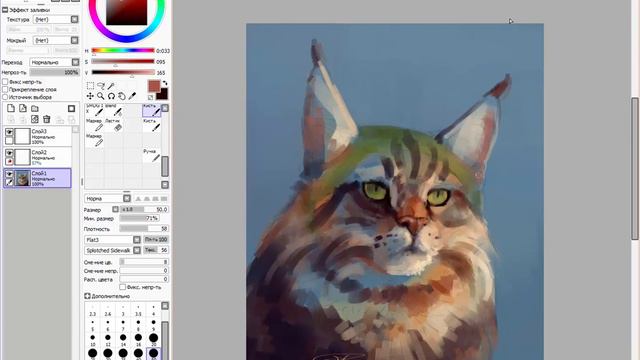Open the Flat3 brush shape dropdown
The image size is (640, 360).
[x=113, y=240]
